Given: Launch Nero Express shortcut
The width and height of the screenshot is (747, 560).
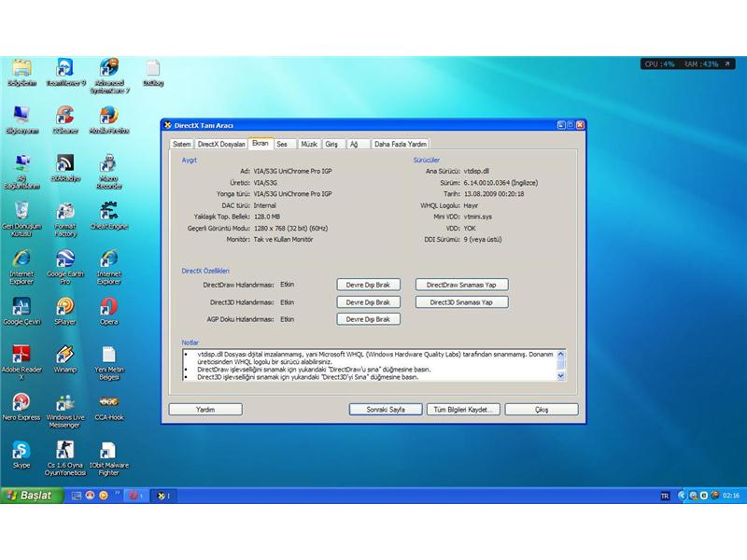Looking at the screenshot, I should coord(21,407).
